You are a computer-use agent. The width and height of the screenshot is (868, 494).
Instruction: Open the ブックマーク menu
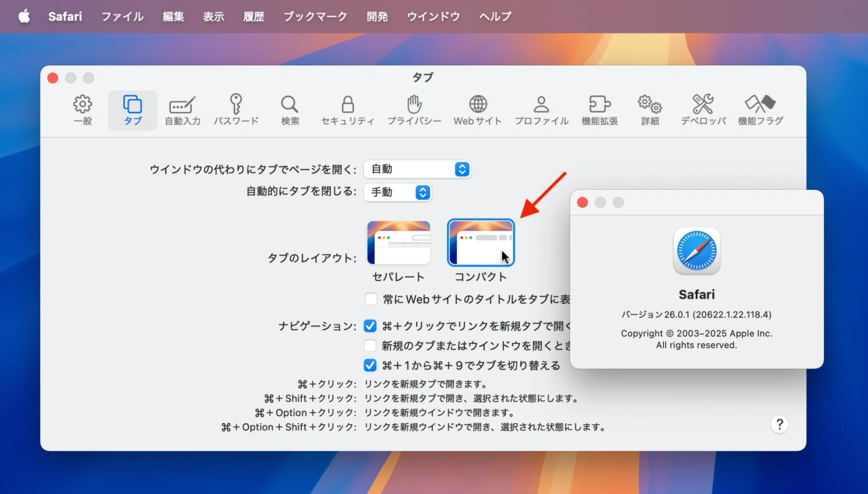tap(315, 16)
